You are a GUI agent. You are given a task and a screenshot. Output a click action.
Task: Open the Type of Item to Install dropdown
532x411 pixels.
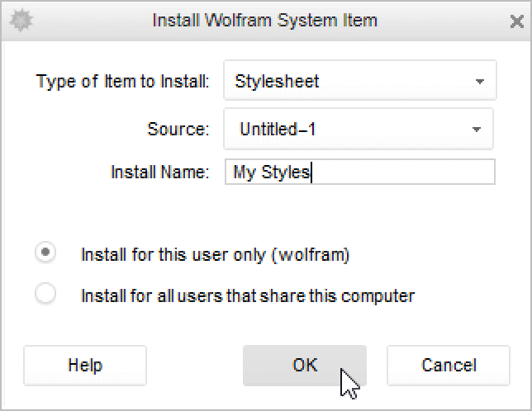(359, 81)
